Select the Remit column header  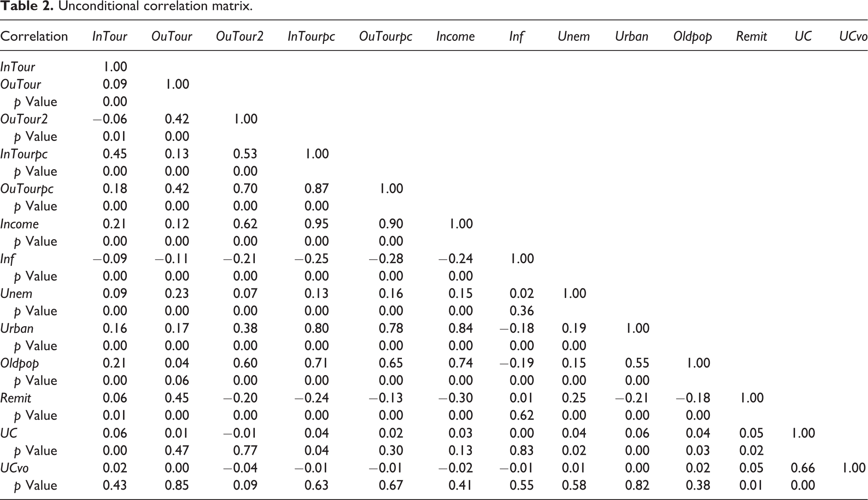click(x=751, y=36)
